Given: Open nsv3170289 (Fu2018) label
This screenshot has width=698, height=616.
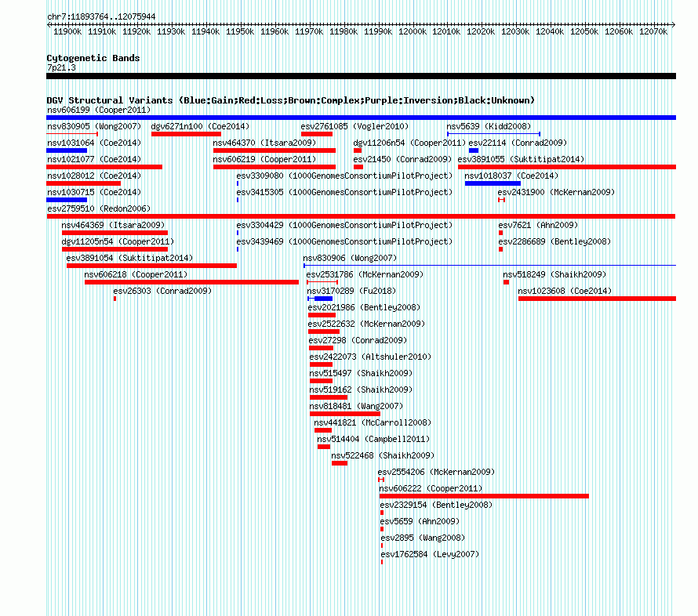Looking at the screenshot, I should [x=351, y=291].
